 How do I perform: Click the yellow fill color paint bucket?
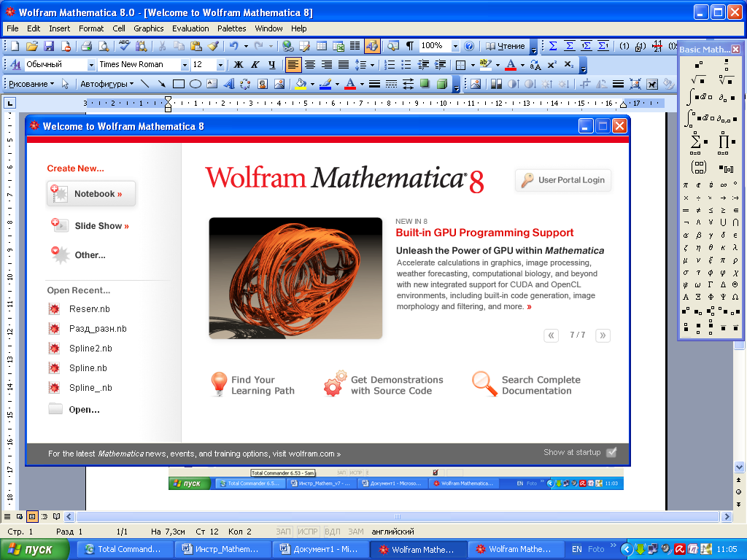click(x=301, y=85)
